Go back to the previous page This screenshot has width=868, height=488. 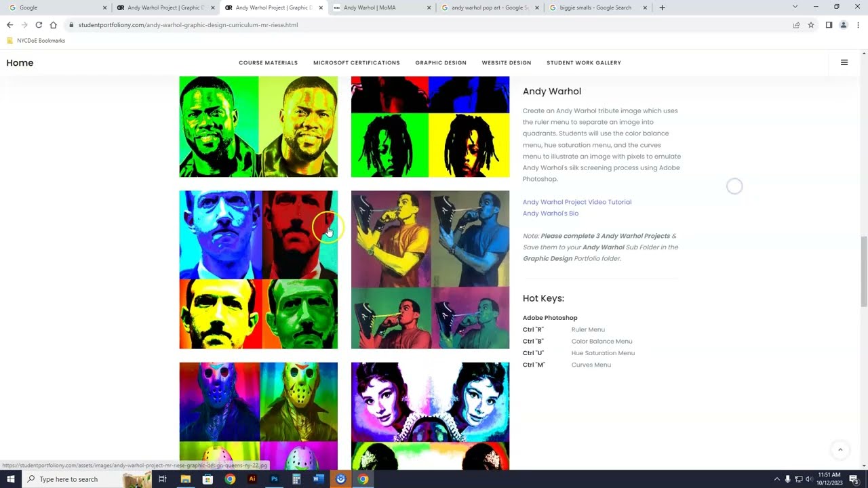click(9, 25)
